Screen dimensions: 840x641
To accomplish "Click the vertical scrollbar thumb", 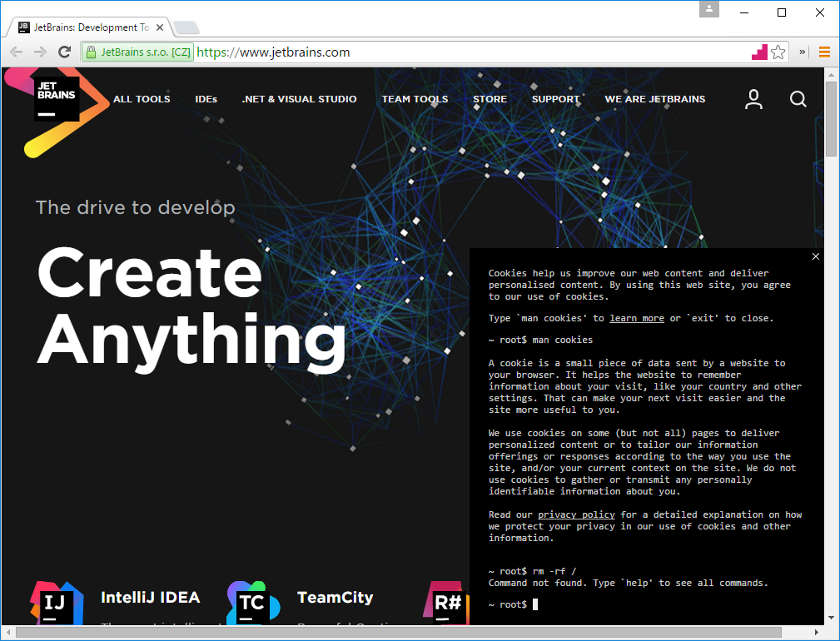I will [831, 118].
